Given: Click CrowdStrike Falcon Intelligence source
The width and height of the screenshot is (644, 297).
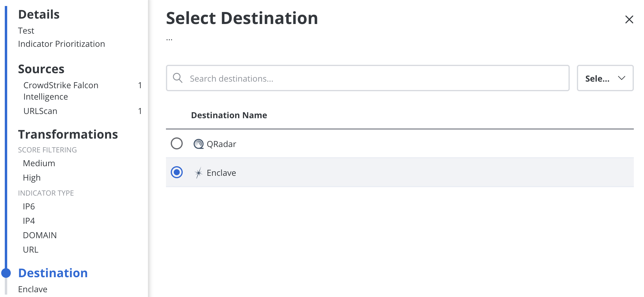Looking at the screenshot, I should 61,91.
